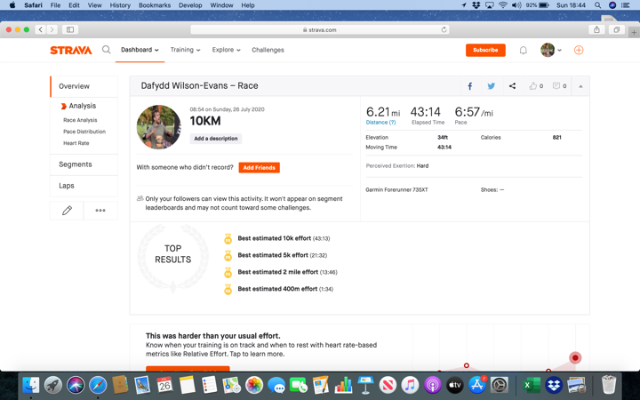
Task: Click the Strava logo
Action: 71,50
